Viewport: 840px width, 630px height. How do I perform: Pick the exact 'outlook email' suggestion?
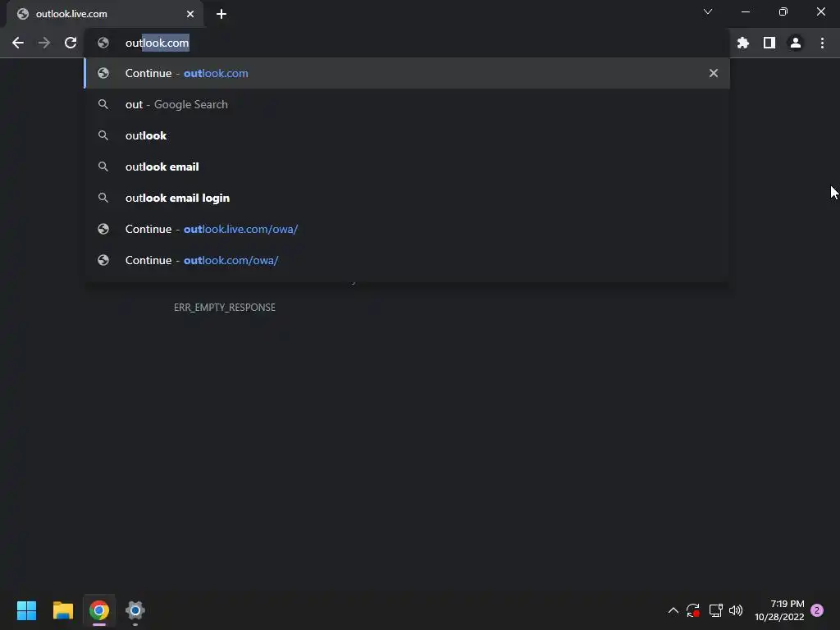pyautogui.click(x=407, y=167)
